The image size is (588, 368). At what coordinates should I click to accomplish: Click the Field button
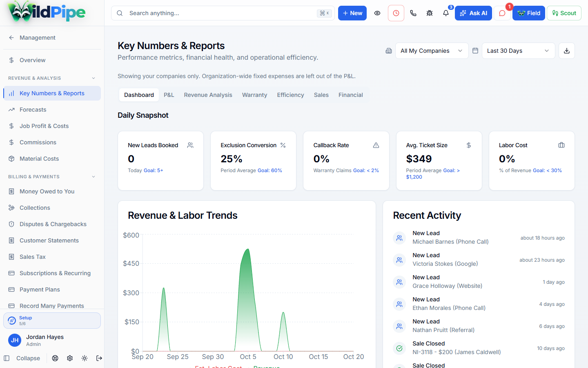coord(529,13)
